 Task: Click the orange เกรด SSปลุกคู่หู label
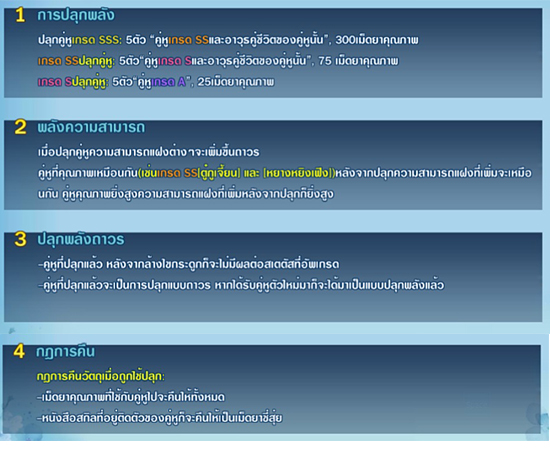point(76,61)
